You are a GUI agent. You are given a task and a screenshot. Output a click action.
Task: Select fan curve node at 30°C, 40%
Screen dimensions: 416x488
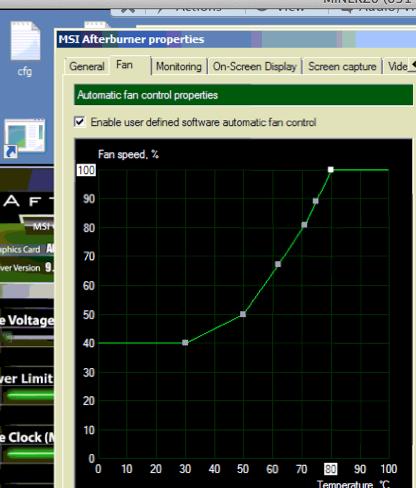tap(185, 343)
